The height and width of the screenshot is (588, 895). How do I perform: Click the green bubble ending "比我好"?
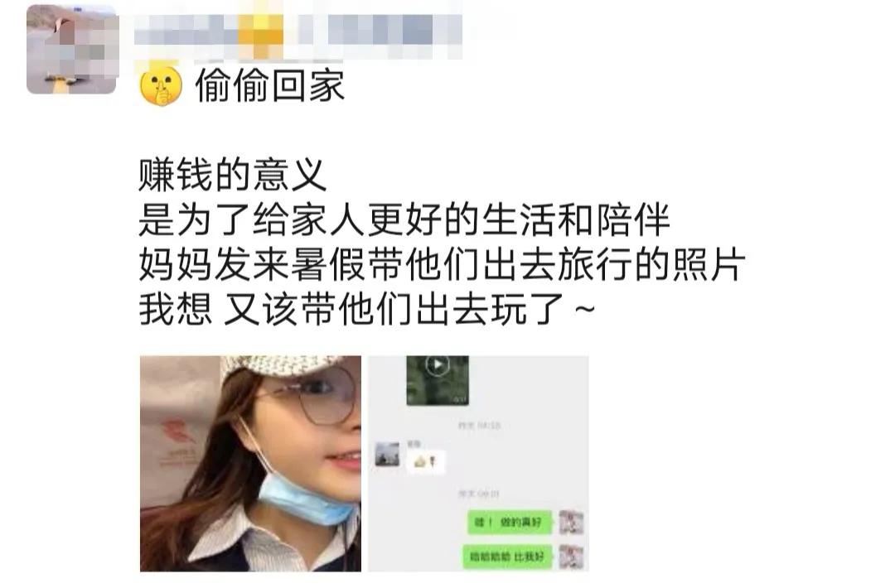click(x=507, y=556)
